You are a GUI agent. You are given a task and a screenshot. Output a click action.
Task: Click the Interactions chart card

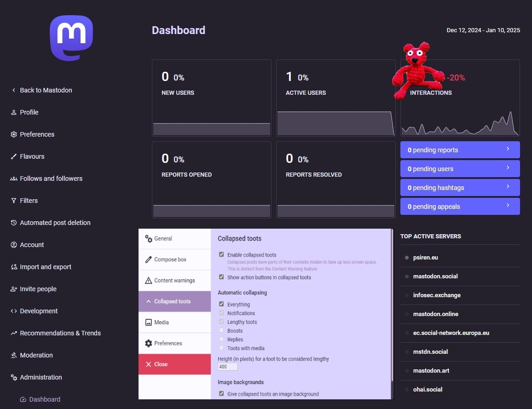coord(460,98)
